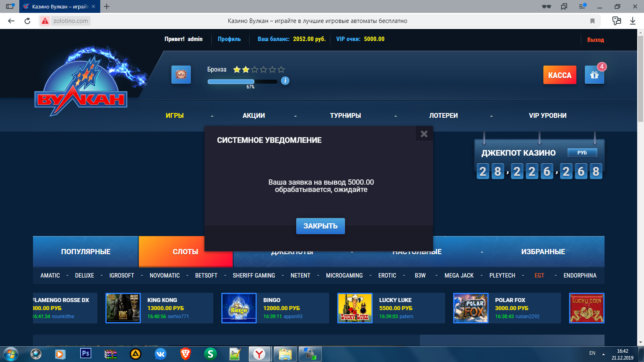The image size is (644, 362).
Task: Open the Профиль link
Action: [229, 39]
